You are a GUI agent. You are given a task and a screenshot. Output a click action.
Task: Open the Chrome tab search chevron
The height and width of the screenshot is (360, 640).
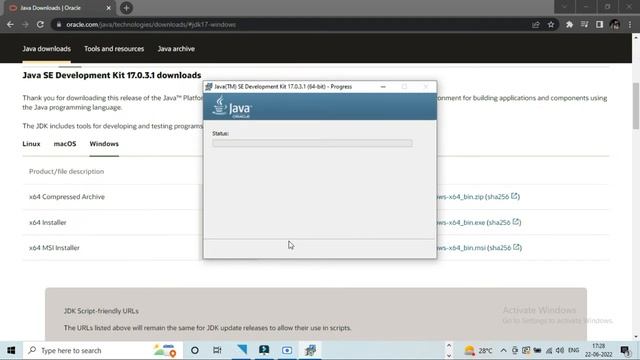(564, 7)
